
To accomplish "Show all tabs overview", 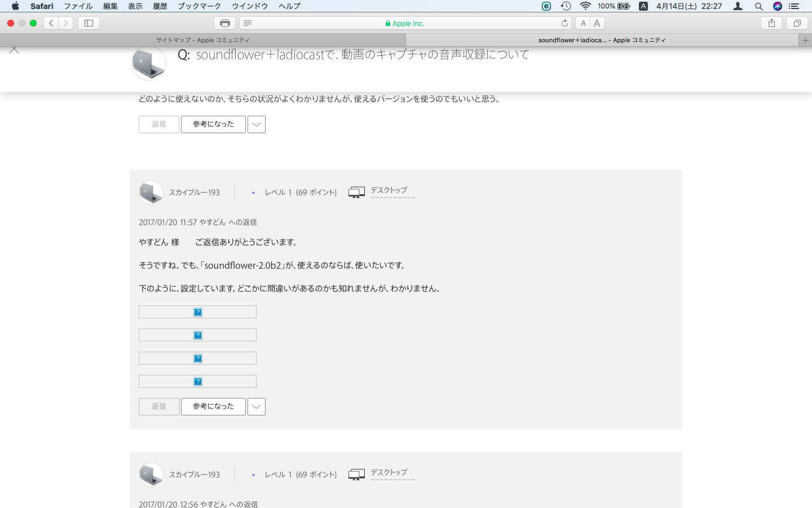I will [797, 23].
